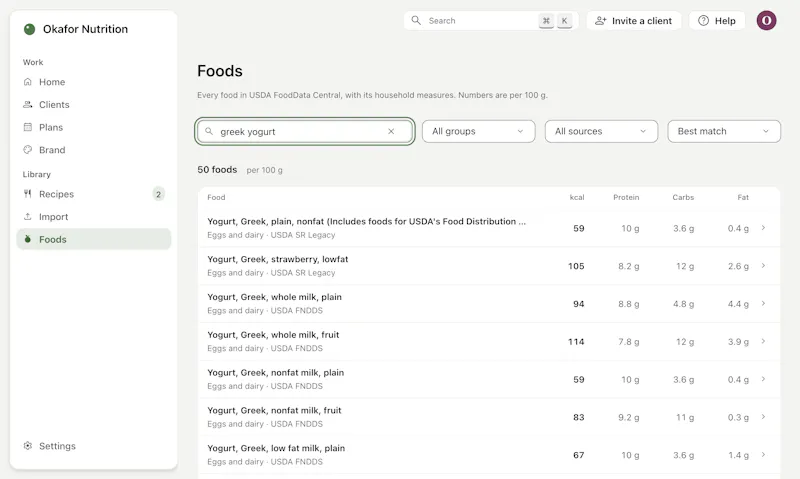Expand the All groups dropdown
Viewport: 800px width, 479px height.
(x=478, y=131)
